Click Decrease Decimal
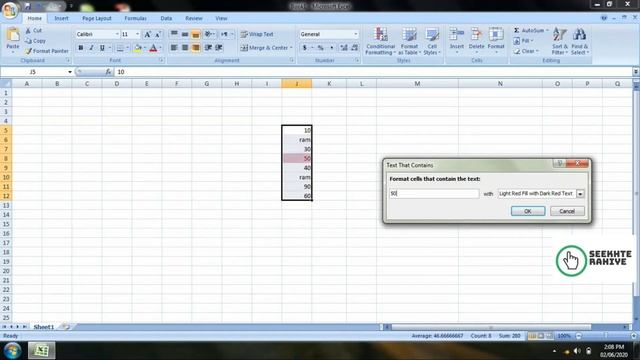Image resolution: width=640 pixels, height=360 pixels. [354, 48]
